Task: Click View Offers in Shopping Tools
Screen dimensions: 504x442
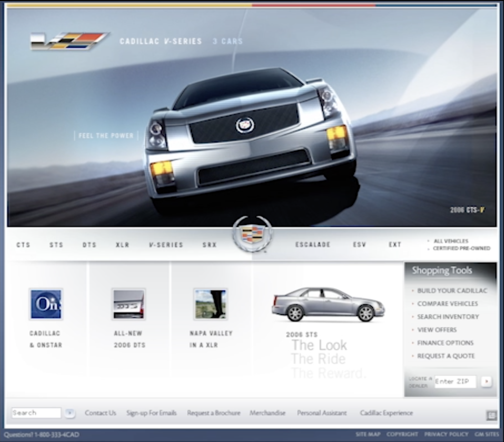Action: 437,330
